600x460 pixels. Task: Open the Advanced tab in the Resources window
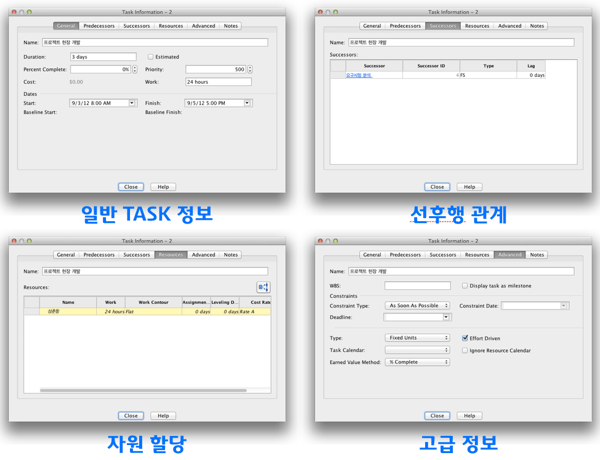pos(203,255)
